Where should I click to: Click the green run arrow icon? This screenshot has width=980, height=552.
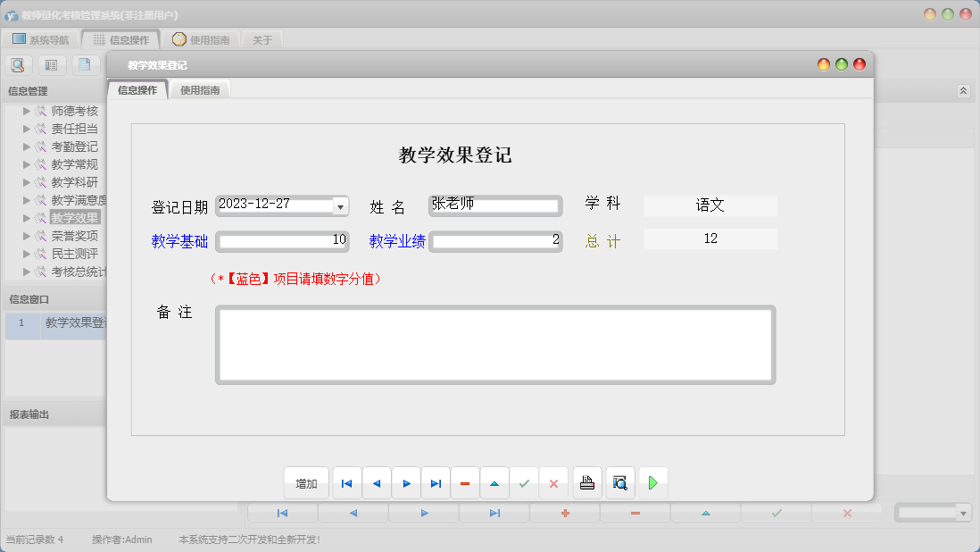(x=652, y=482)
